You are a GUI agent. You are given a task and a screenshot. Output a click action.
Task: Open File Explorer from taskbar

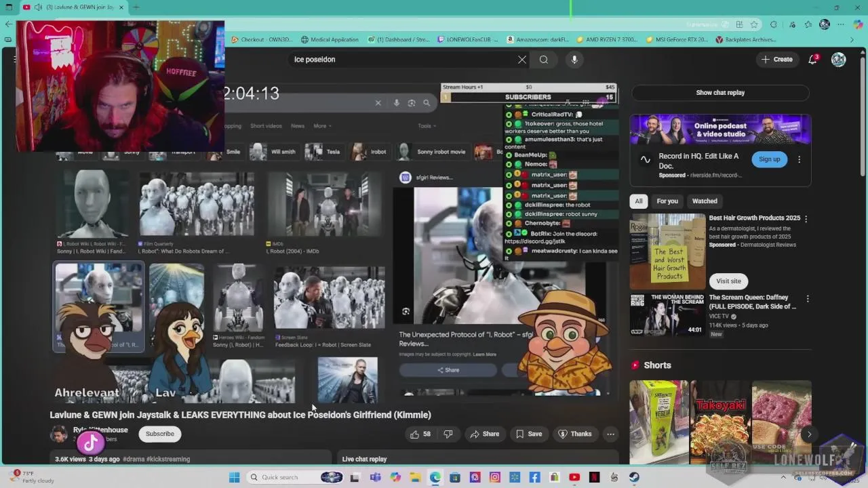415,477
